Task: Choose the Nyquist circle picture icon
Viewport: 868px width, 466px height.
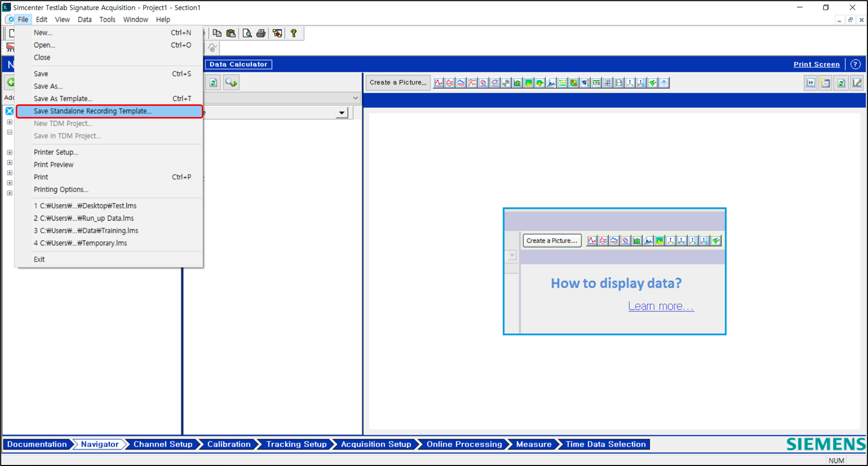Action: (x=483, y=83)
